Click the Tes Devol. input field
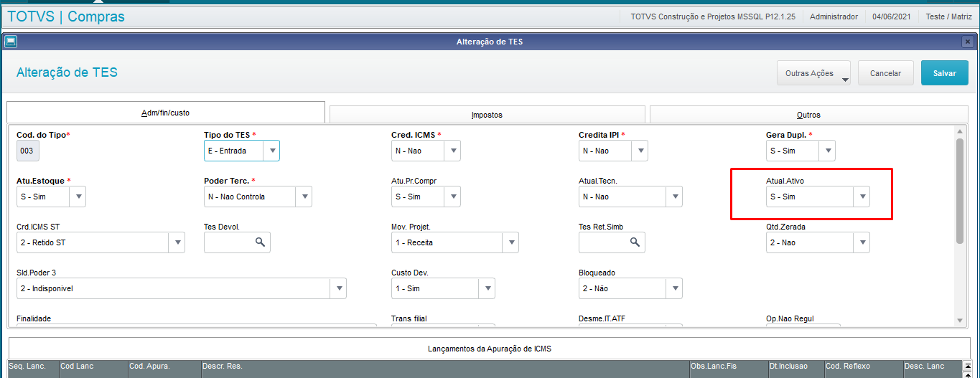 [x=237, y=242]
